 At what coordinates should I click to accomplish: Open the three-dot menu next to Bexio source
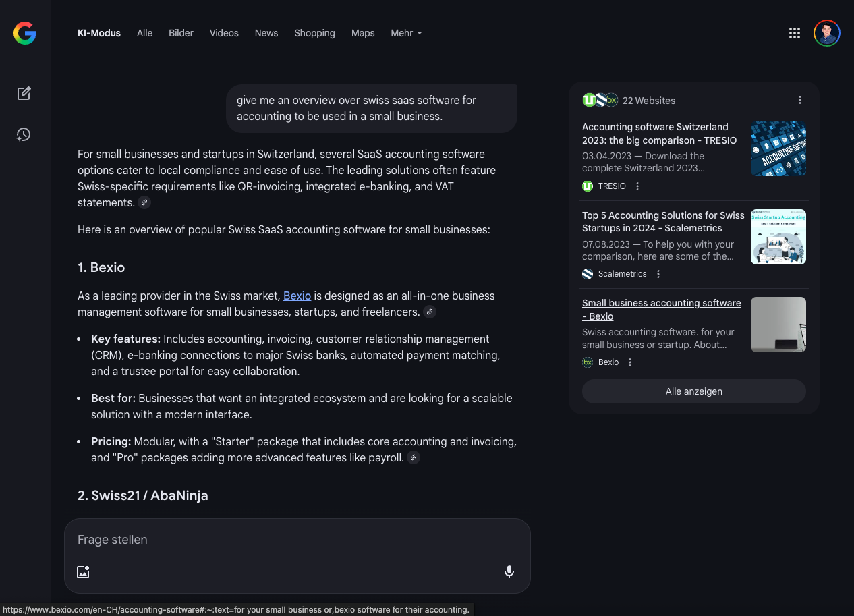630,362
